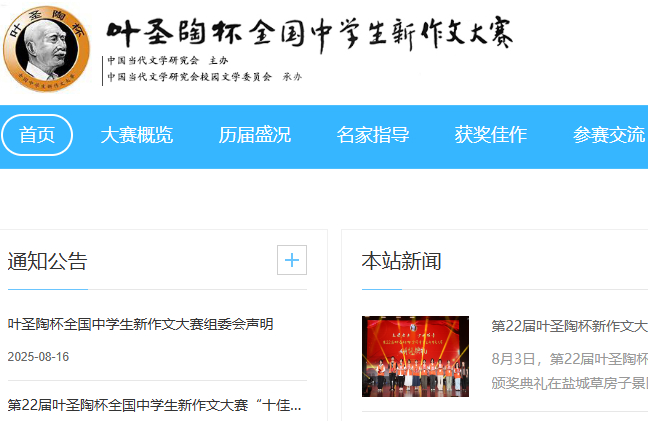This screenshot has width=648, height=421.
Task: Open the 第22届 "十佳" notice link
Action: click(154, 405)
